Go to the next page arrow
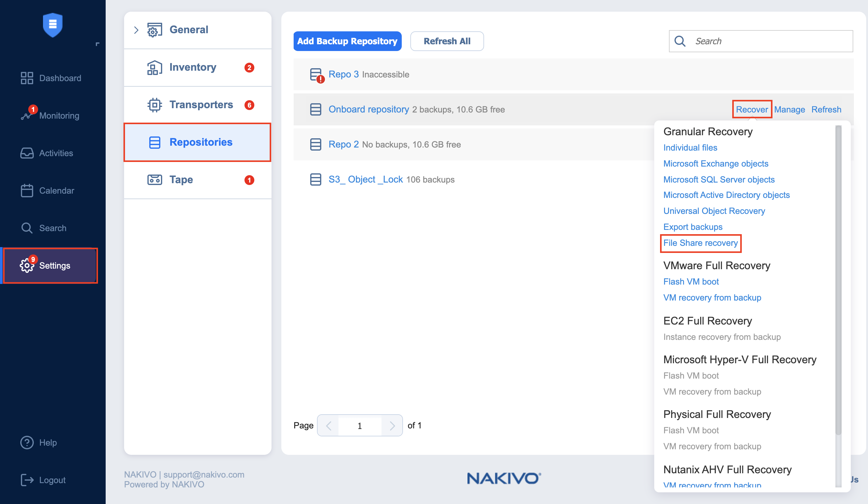Screen dimensions: 868x504 (x=392, y=426)
